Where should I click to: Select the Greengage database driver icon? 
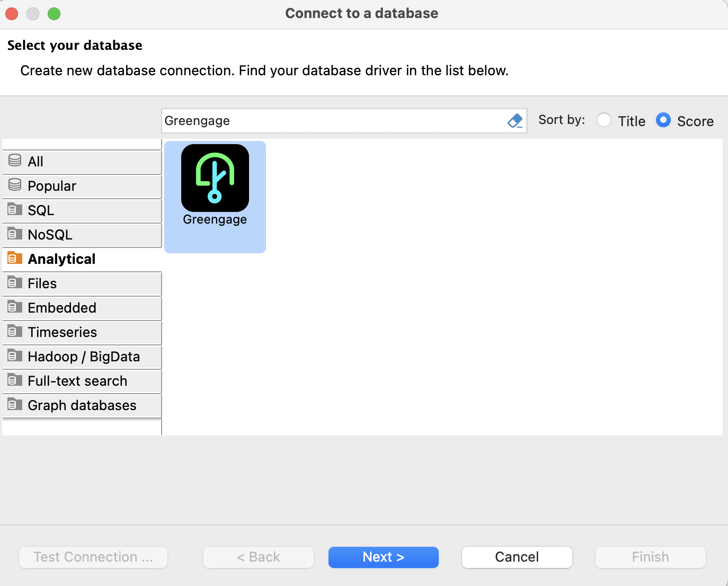pos(215,179)
